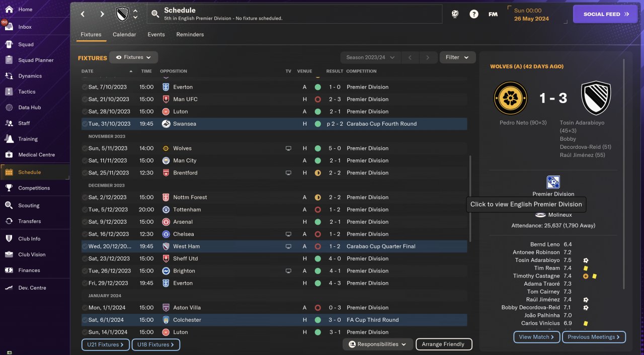Click the fixtures list scrollbar

click(470, 199)
